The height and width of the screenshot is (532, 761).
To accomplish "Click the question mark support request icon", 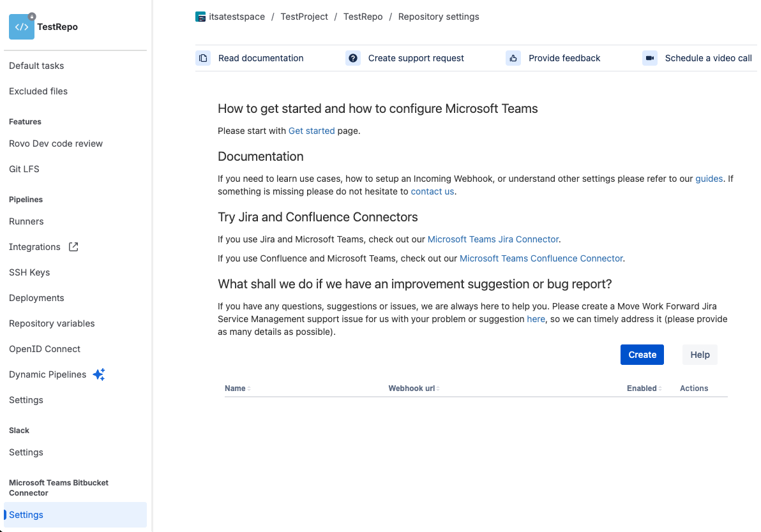I will coord(353,58).
